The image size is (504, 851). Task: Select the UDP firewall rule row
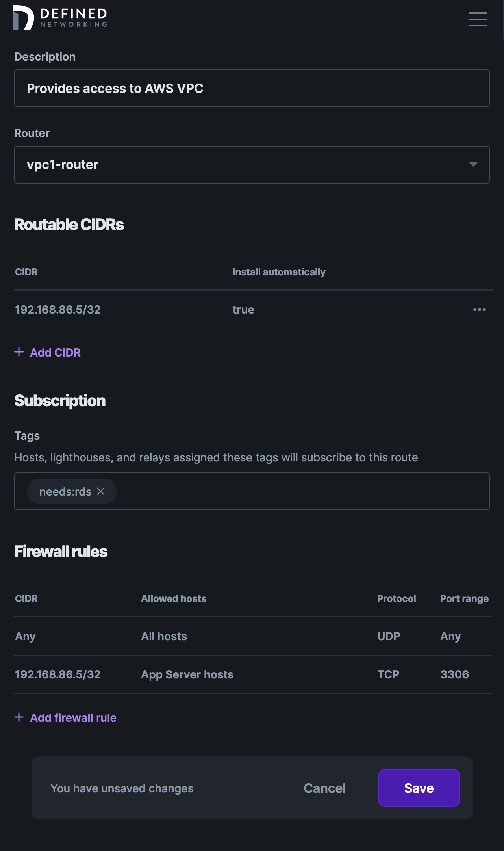click(252, 636)
